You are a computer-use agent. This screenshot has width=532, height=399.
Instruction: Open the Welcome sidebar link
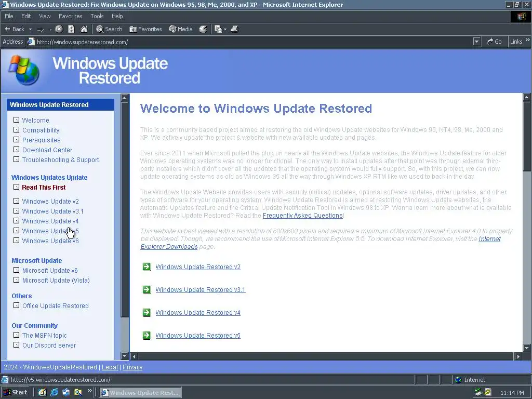click(x=35, y=120)
